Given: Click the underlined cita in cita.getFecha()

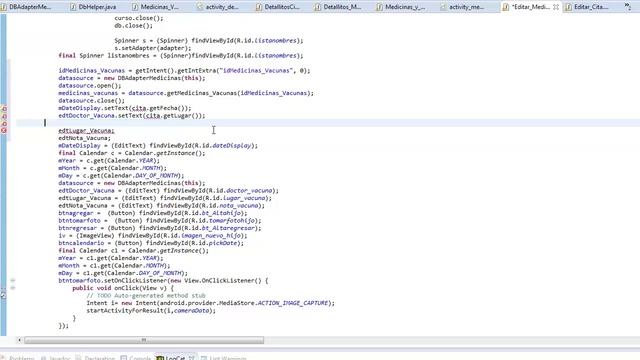Looking at the screenshot, I should point(139,108).
